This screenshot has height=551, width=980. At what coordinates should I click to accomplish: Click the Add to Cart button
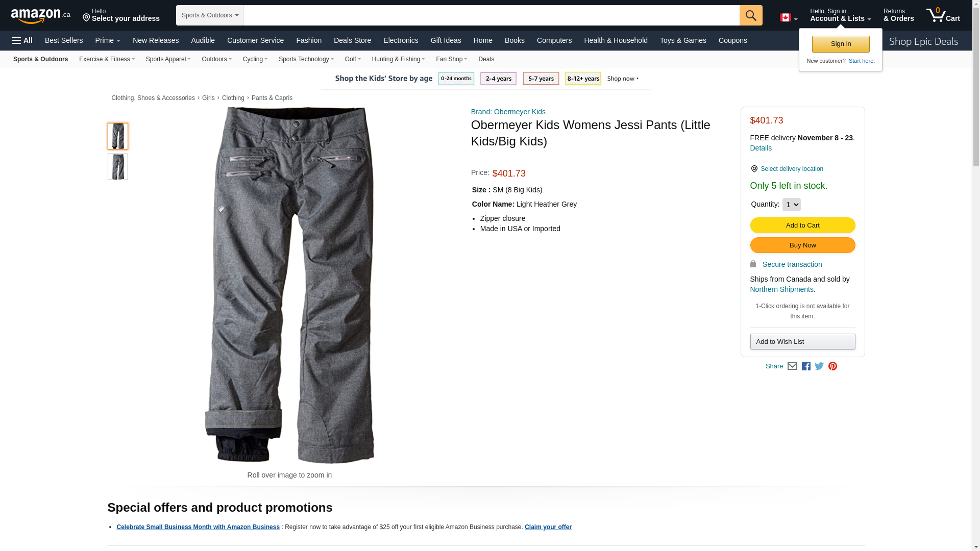click(x=802, y=226)
